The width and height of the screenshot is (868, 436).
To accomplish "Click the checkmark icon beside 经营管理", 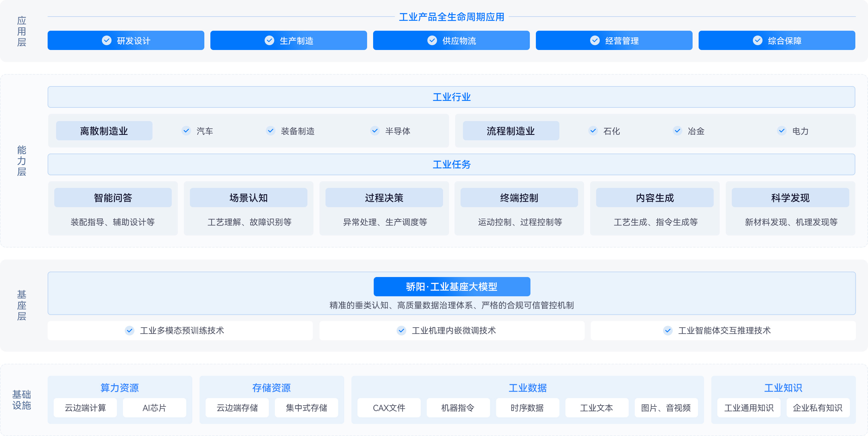I will click(x=594, y=40).
